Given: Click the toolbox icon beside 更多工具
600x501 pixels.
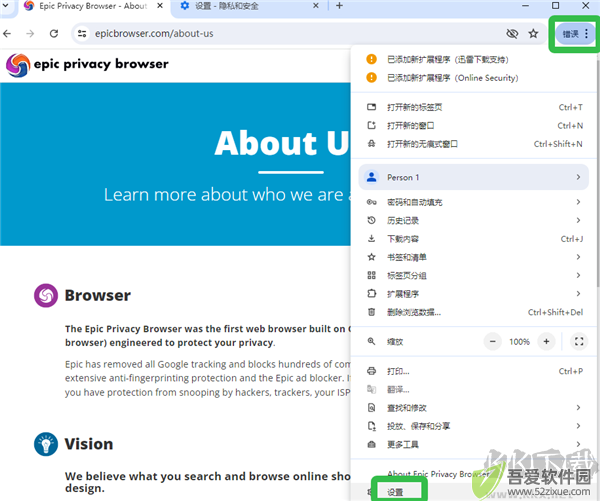Looking at the screenshot, I should (372, 445).
